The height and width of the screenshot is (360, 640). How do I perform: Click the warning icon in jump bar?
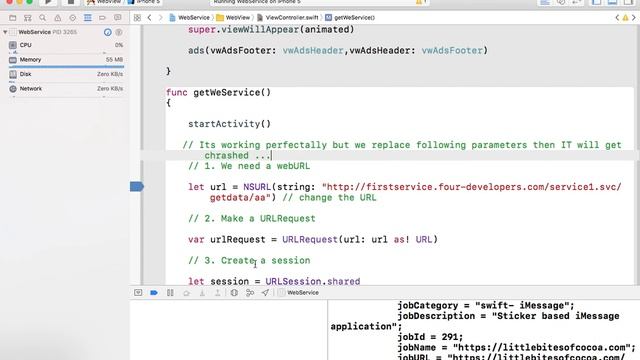click(x=625, y=18)
